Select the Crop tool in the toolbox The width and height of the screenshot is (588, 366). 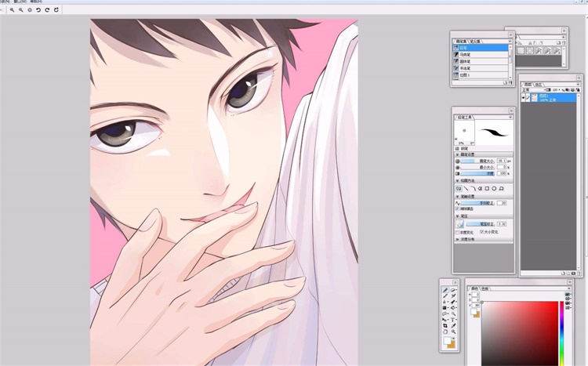click(445, 327)
